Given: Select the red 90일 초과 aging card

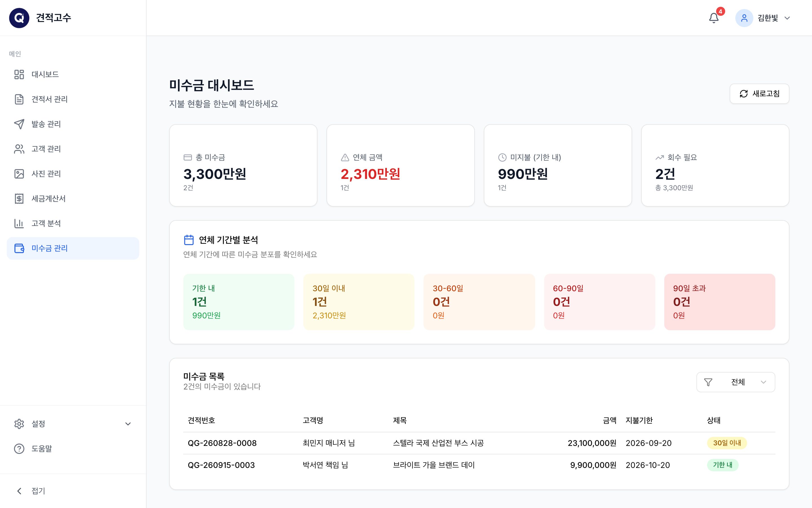Looking at the screenshot, I should (x=720, y=302).
